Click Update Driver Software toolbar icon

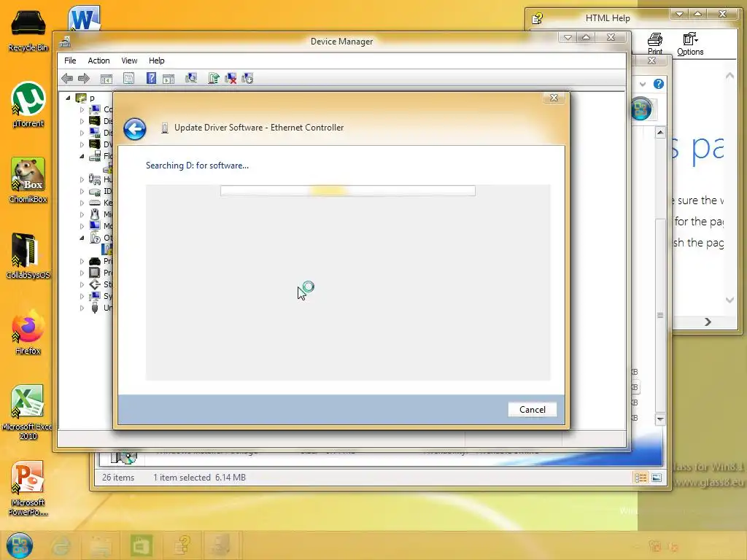tap(214, 78)
